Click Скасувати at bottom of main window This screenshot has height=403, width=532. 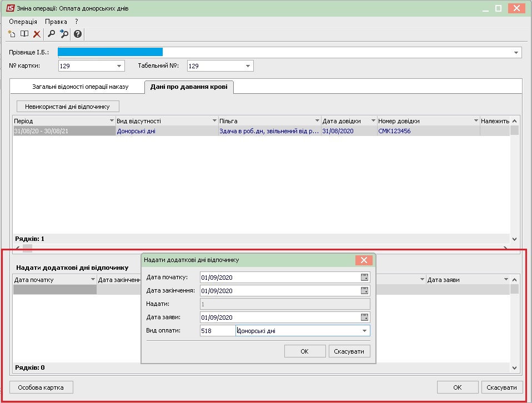[x=502, y=387]
